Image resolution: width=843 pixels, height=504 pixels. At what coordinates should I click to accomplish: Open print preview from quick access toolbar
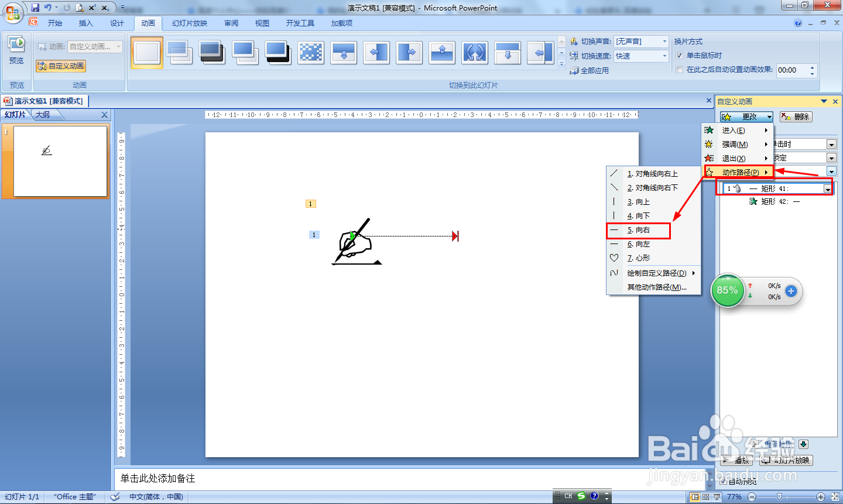[80, 8]
